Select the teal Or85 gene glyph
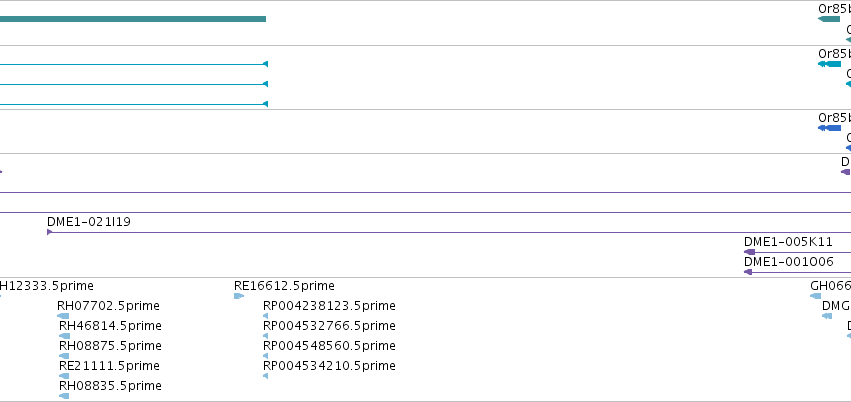Viewport: 851px width, 402px height. (829, 19)
